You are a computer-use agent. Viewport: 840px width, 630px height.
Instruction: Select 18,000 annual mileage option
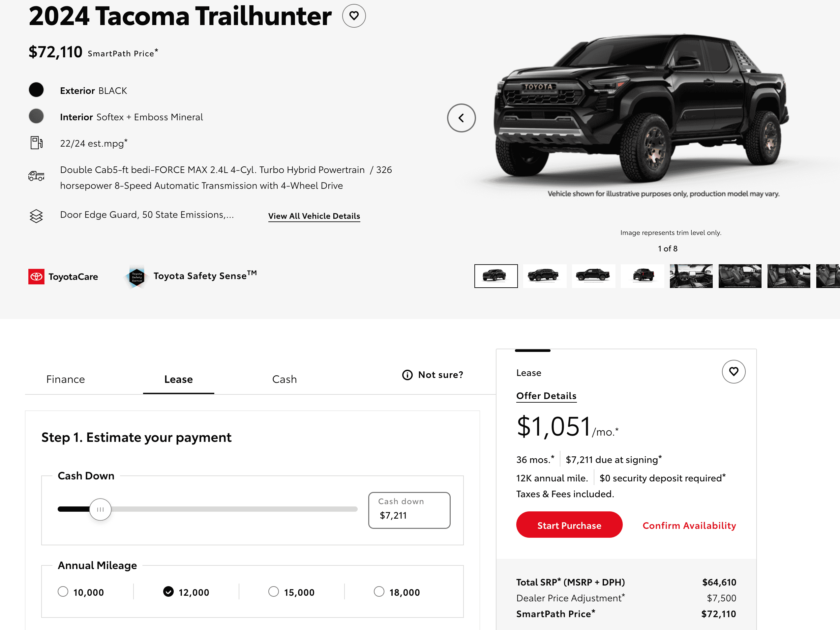pos(379,592)
